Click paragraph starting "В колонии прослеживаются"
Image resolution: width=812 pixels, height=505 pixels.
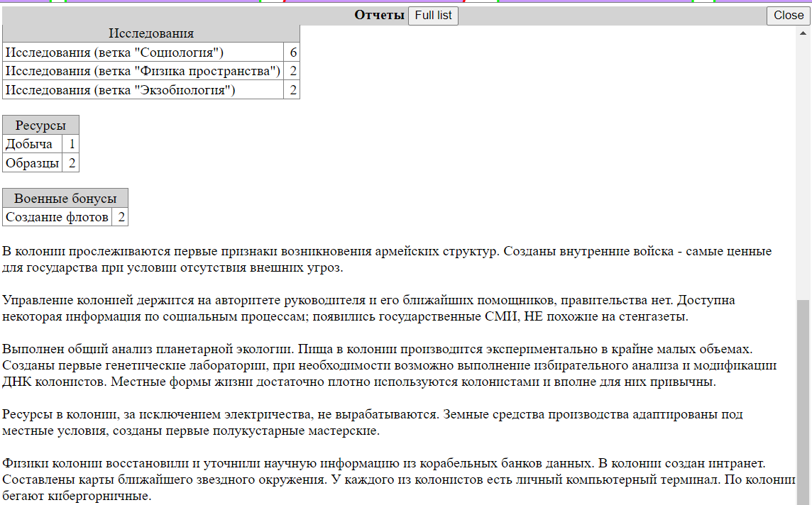pyautogui.click(x=387, y=259)
